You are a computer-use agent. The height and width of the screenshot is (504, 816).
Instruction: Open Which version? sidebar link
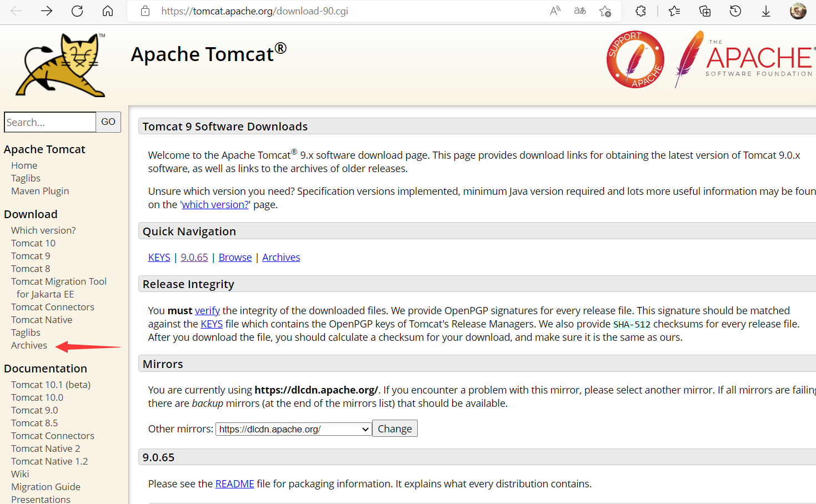pyautogui.click(x=43, y=230)
